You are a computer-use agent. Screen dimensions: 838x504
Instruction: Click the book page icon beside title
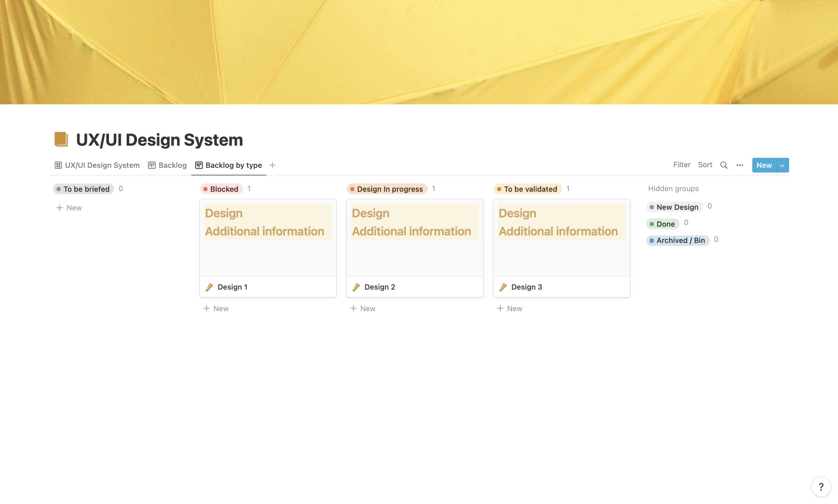[61, 140]
